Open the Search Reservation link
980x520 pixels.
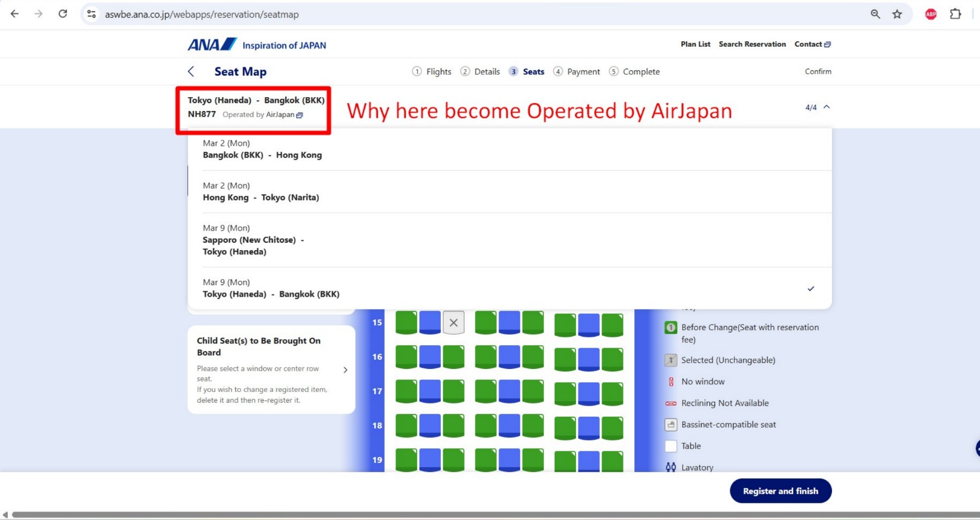(752, 44)
